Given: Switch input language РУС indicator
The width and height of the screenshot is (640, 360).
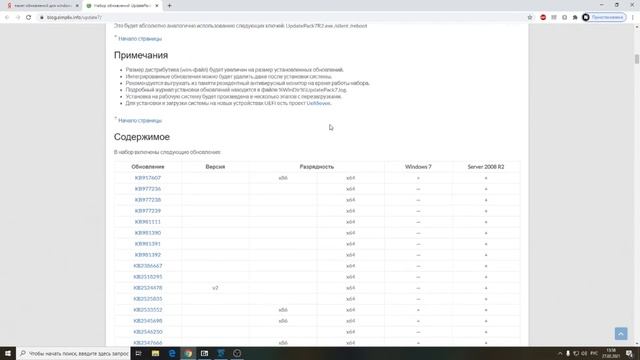Looking at the screenshot, I should [x=594, y=353].
